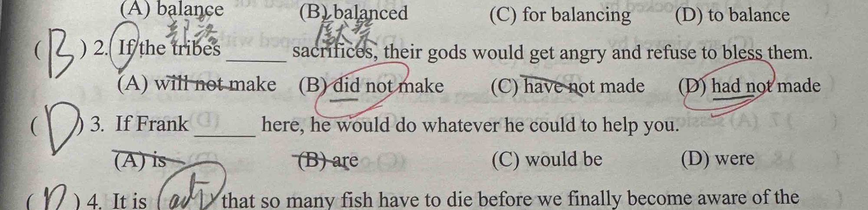868x210 pixels.
Task: Choose option (C) for balancing
Action: click(x=560, y=15)
